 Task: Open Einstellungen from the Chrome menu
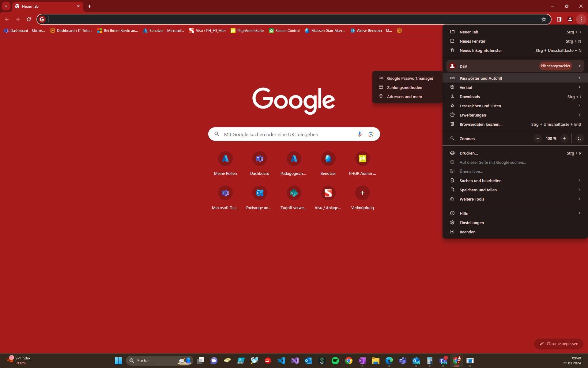(x=515, y=223)
